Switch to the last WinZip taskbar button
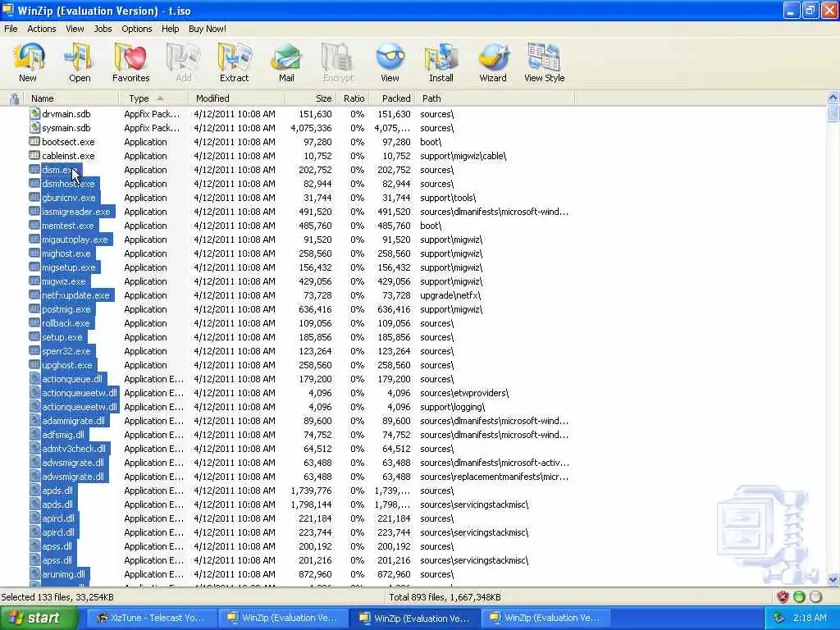This screenshot has height=630, width=840. (x=546, y=618)
